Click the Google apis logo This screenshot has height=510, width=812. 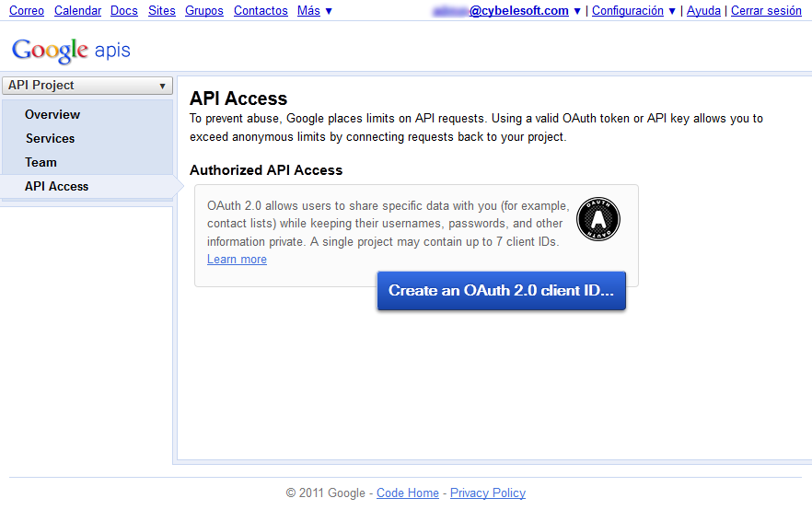coord(71,51)
